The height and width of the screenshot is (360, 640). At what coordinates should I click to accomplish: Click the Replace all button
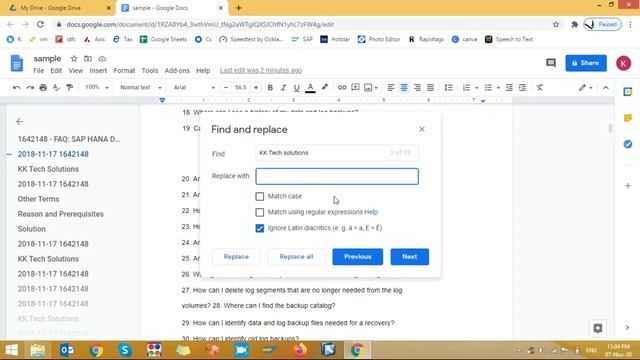296,257
